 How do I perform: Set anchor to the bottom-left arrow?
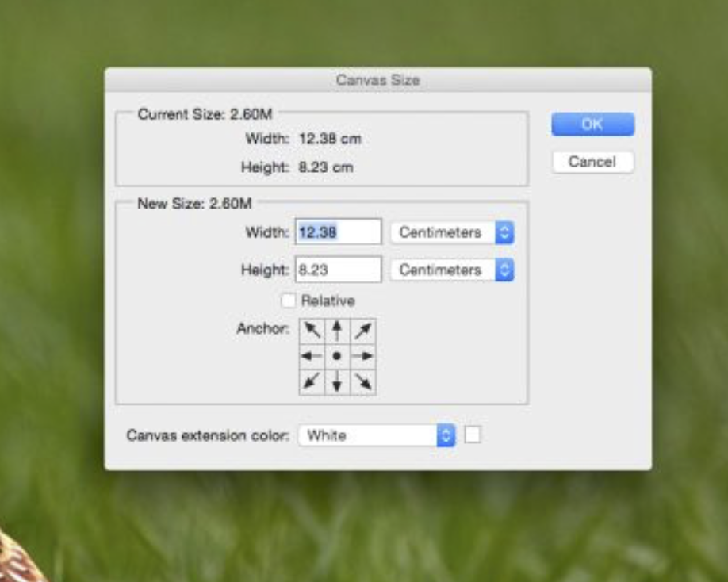coord(311,382)
